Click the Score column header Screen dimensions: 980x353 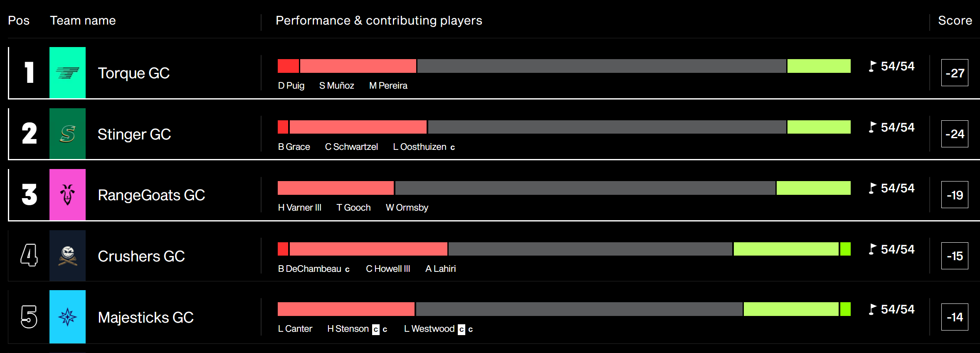(x=955, y=20)
